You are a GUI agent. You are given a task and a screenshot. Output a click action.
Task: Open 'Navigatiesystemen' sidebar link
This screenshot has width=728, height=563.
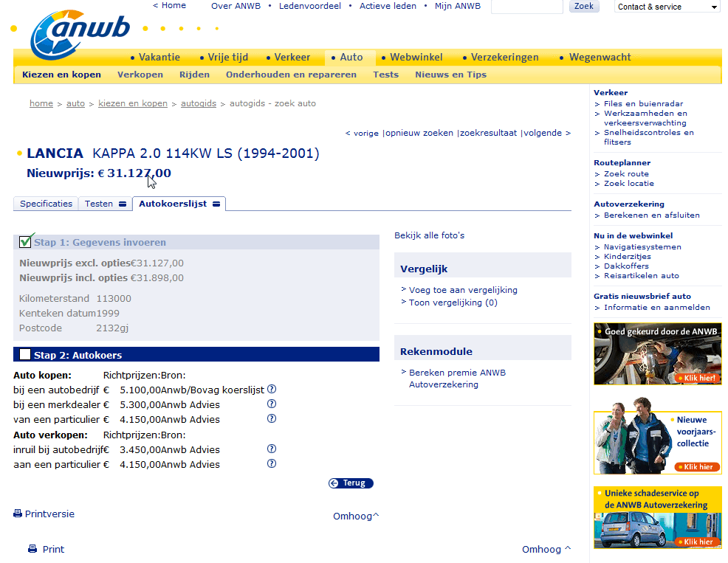(x=642, y=247)
